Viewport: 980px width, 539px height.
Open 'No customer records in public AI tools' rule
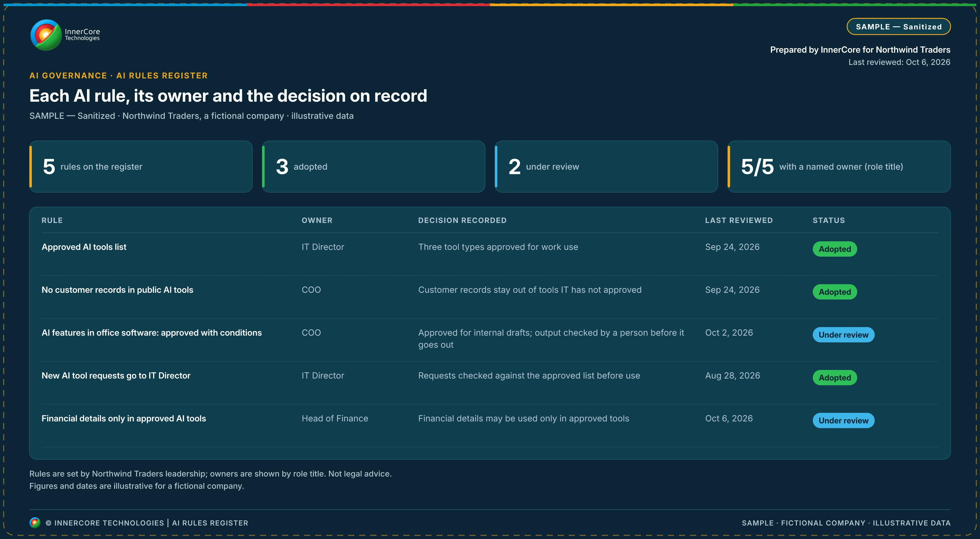tap(117, 290)
